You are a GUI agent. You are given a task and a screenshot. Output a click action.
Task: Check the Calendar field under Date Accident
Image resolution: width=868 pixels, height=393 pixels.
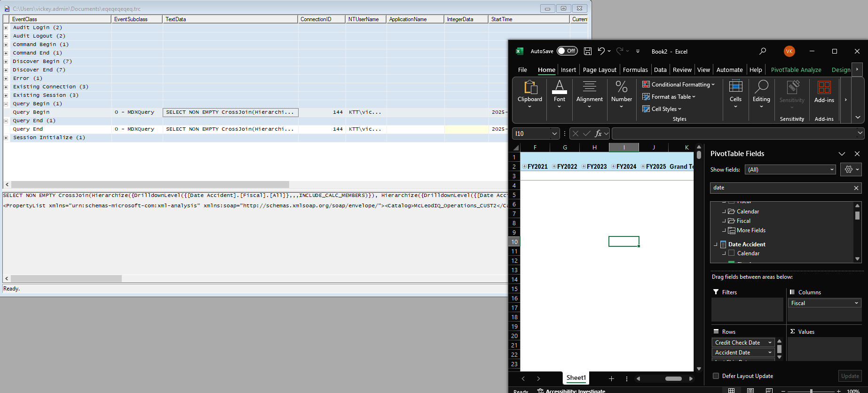point(732,253)
